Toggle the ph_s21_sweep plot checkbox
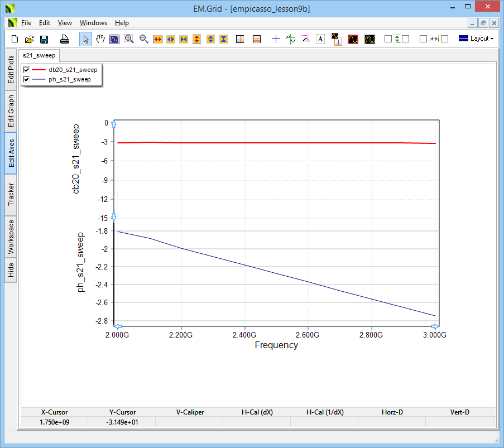The height and width of the screenshot is (448, 504). coord(26,80)
